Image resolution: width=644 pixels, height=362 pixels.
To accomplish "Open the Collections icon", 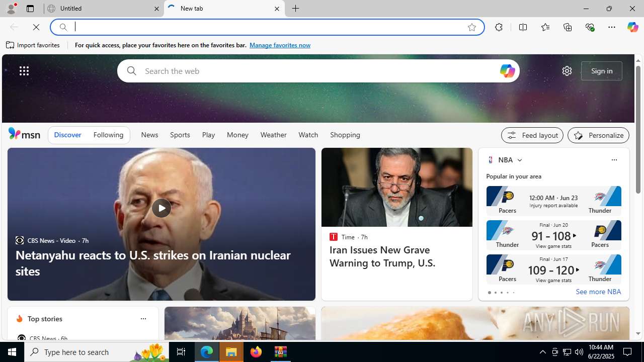I will pos(568,27).
